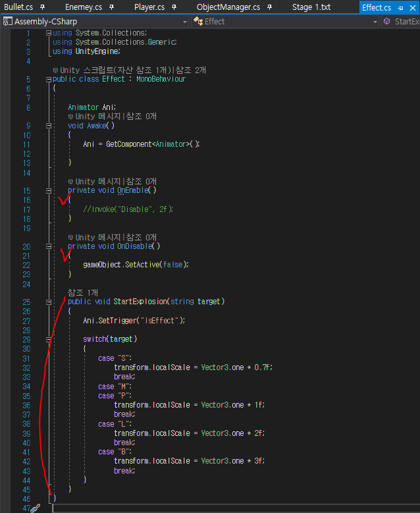This screenshot has width=420, height=513.
Task: Click the case "S": label
Action: pyautogui.click(x=115, y=358)
